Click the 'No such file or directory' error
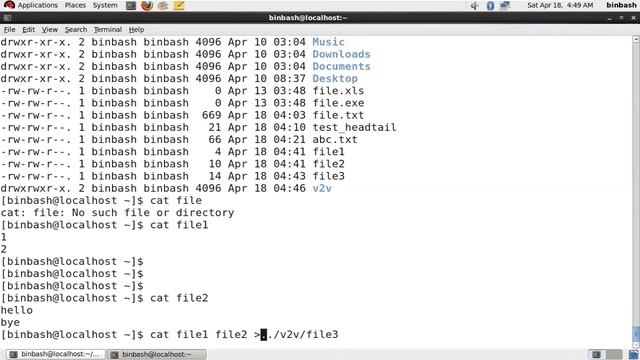 pyautogui.click(x=153, y=213)
